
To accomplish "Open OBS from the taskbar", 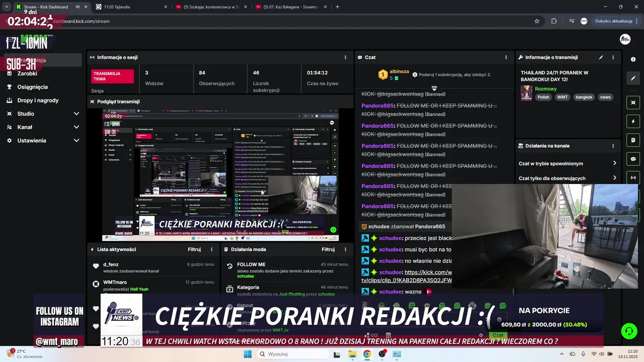I will [x=382, y=354].
